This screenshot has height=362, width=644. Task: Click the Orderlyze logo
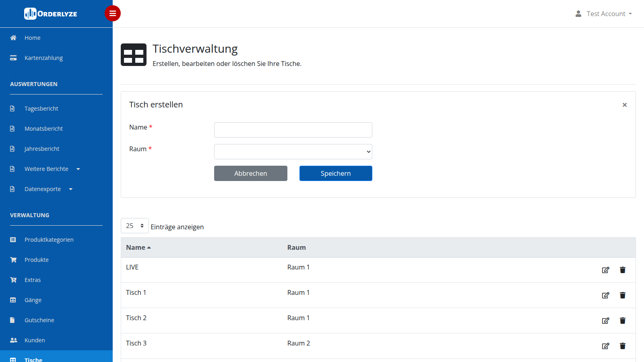pyautogui.click(x=51, y=14)
